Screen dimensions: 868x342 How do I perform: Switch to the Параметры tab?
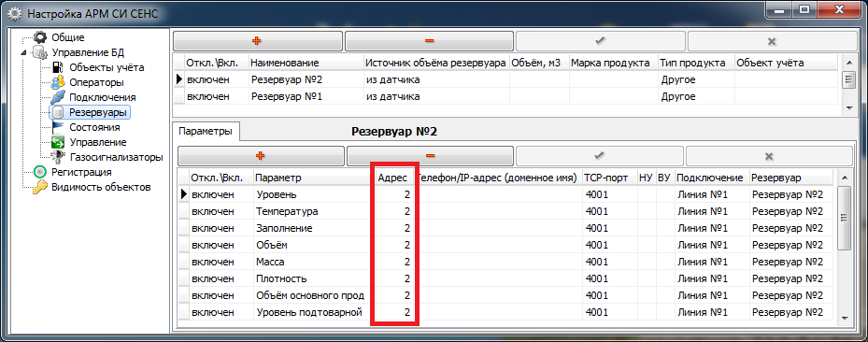[x=206, y=133]
